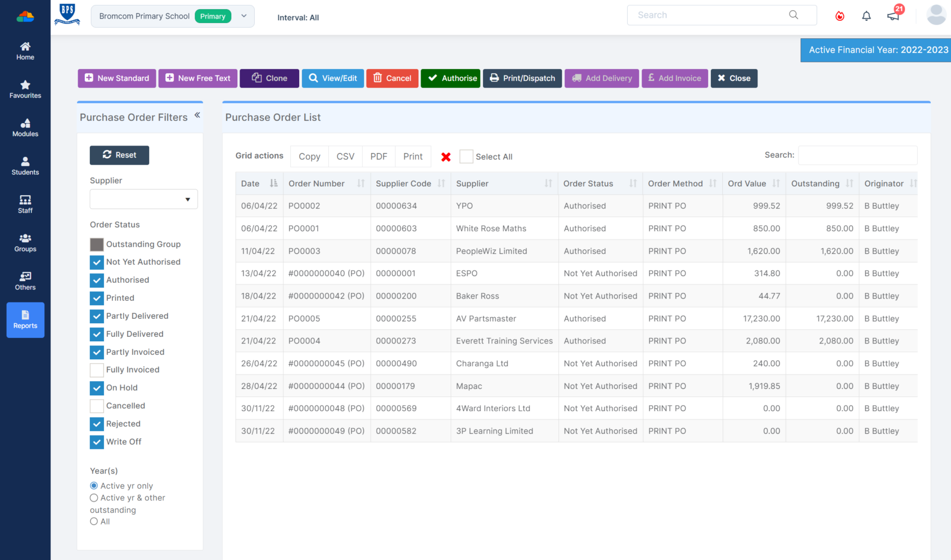Open Home from the sidebar
This screenshot has height=560, width=951.
pyautogui.click(x=25, y=51)
